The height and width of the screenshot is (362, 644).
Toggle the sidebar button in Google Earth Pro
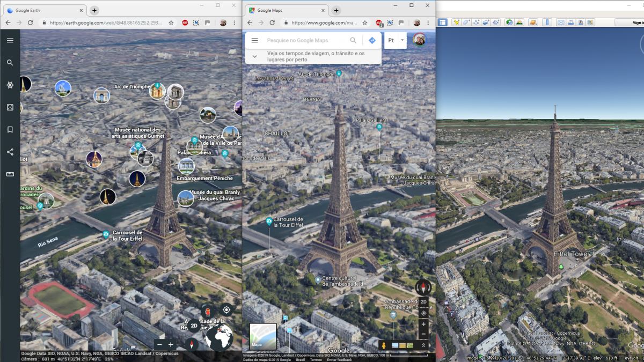(x=443, y=23)
